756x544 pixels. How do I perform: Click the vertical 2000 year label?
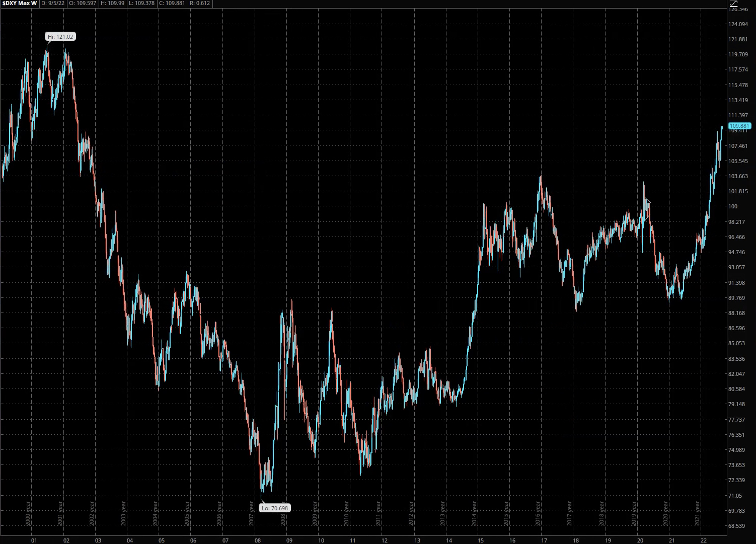28,513
